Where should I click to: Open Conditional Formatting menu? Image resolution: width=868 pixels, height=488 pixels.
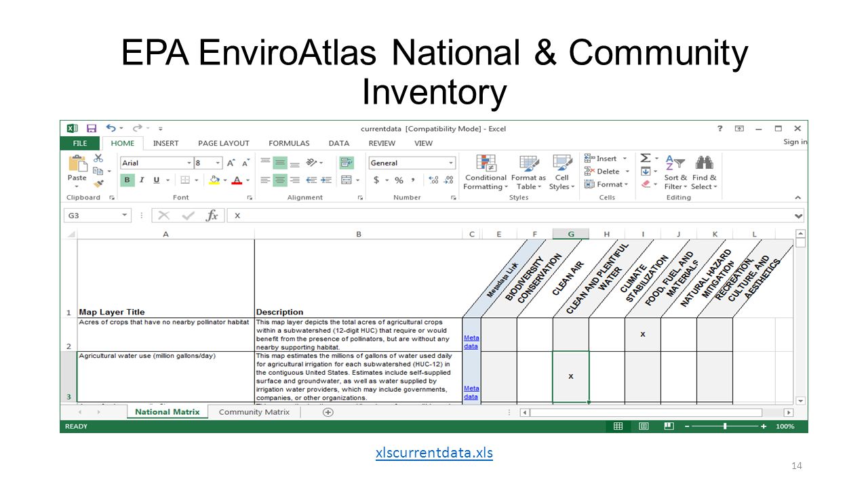(x=485, y=172)
